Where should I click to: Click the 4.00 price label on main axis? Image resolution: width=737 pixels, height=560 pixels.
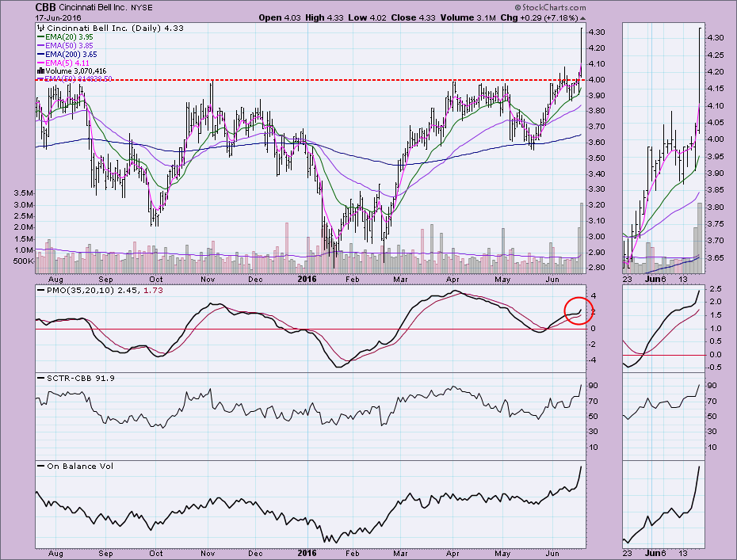click(x=598, y=79)
